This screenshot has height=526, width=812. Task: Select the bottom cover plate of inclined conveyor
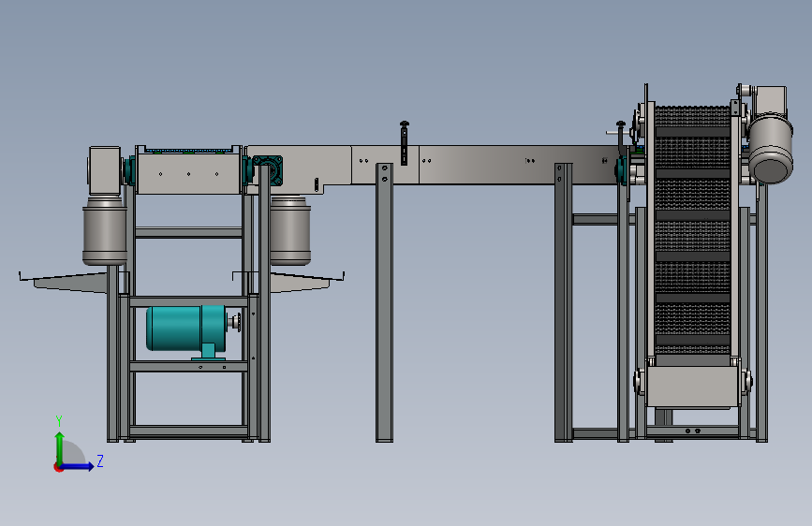coord(692,387)
